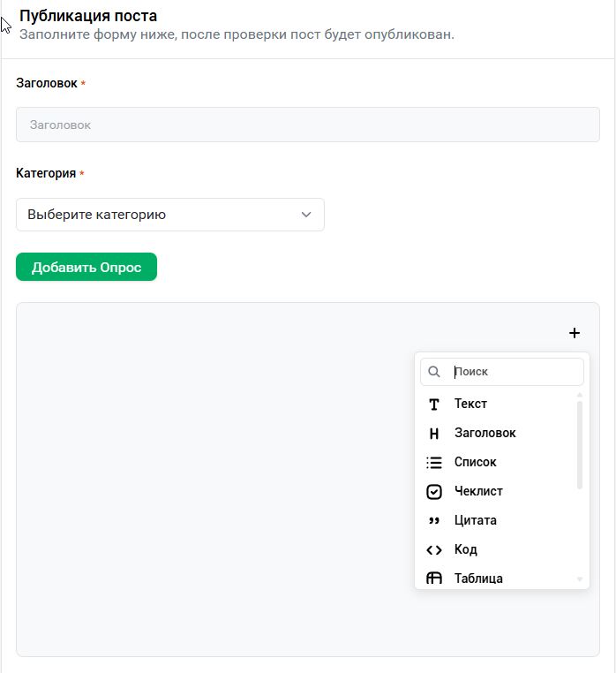Click the plus icon to add block
The width and height of the screenshot is (616, 673).
(575, 333)
